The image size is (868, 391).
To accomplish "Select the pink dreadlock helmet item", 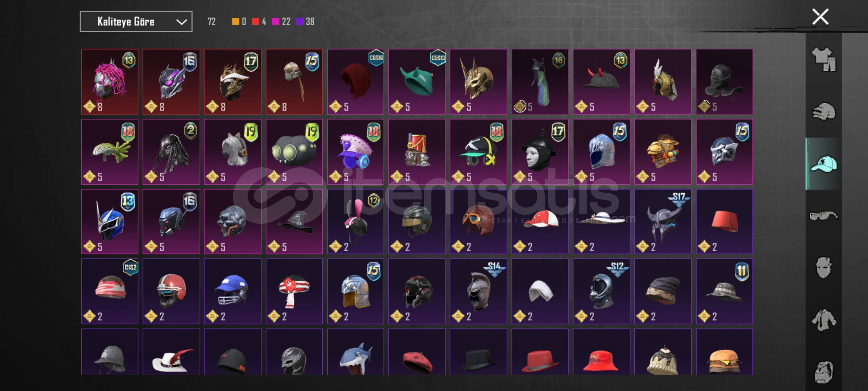I will pos(110,82).
